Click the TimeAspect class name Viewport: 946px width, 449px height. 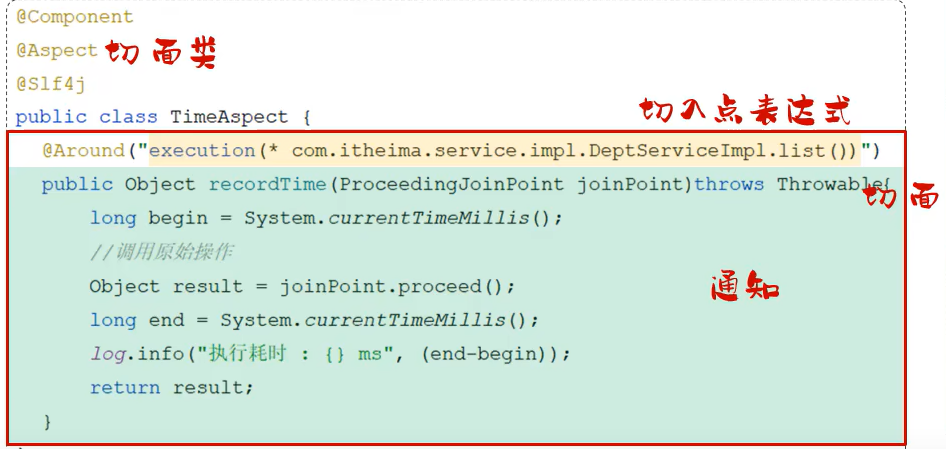click(229, 116)
